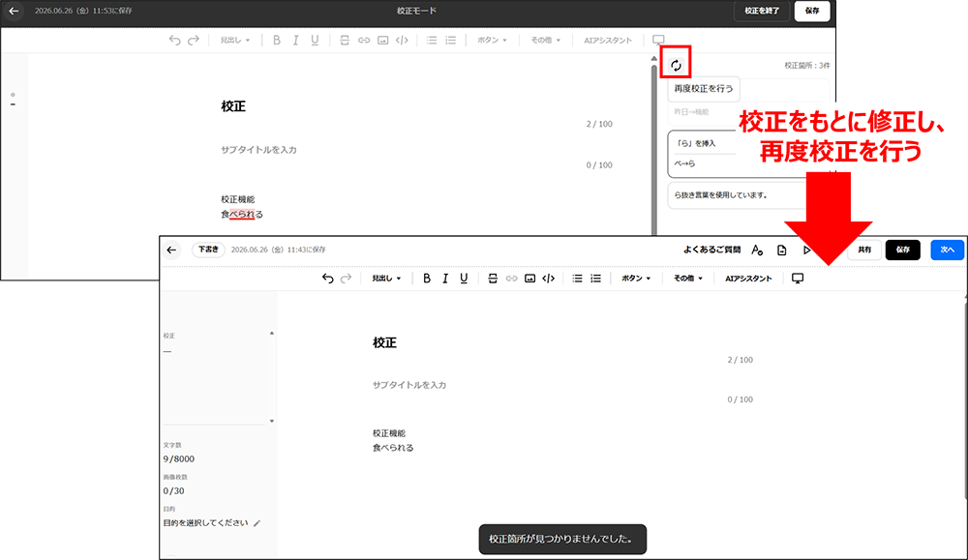Open その他 dropdown in 下書き window
Viewport: 968px width, 560px height.
(687, 279)
